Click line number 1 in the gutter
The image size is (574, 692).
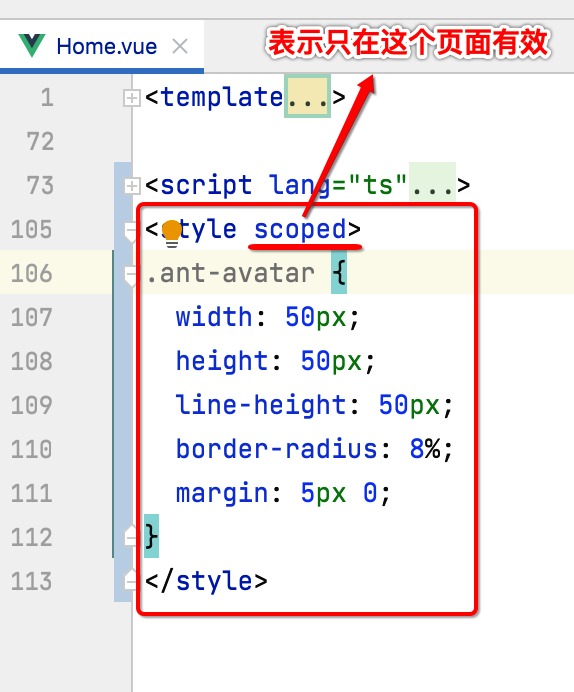point(47,98)
